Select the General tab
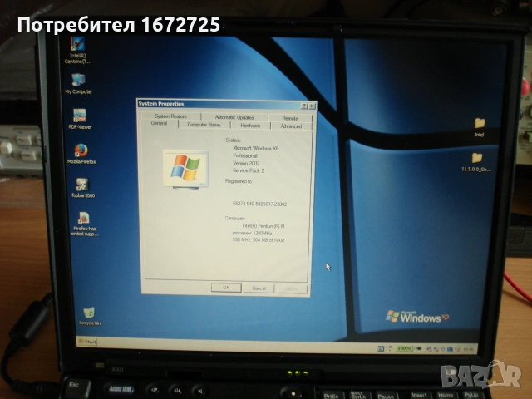This screenshot has width=532, height=399. (x=159, y=123)
